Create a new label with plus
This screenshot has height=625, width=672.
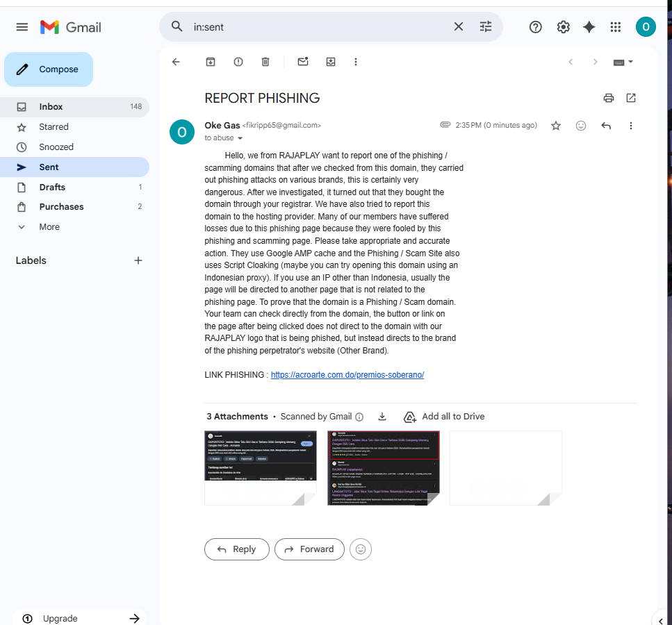(x=138, y=260)
